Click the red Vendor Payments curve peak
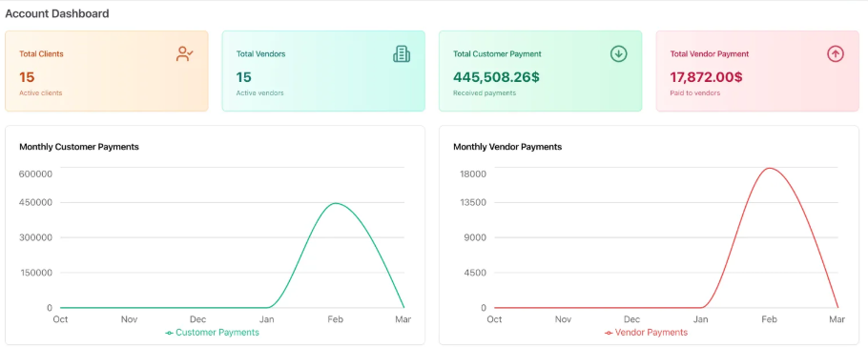Viewport: 868px width, 347px height. (770, 168)
